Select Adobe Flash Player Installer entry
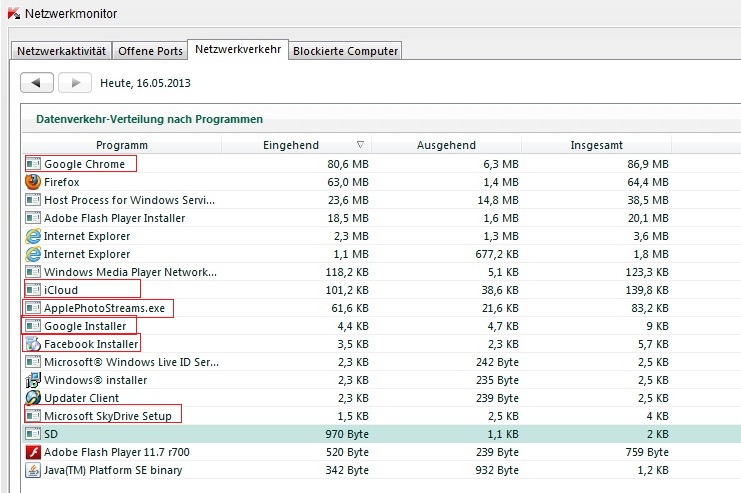Viewport: 741px width, 493px height. (114, 218)
